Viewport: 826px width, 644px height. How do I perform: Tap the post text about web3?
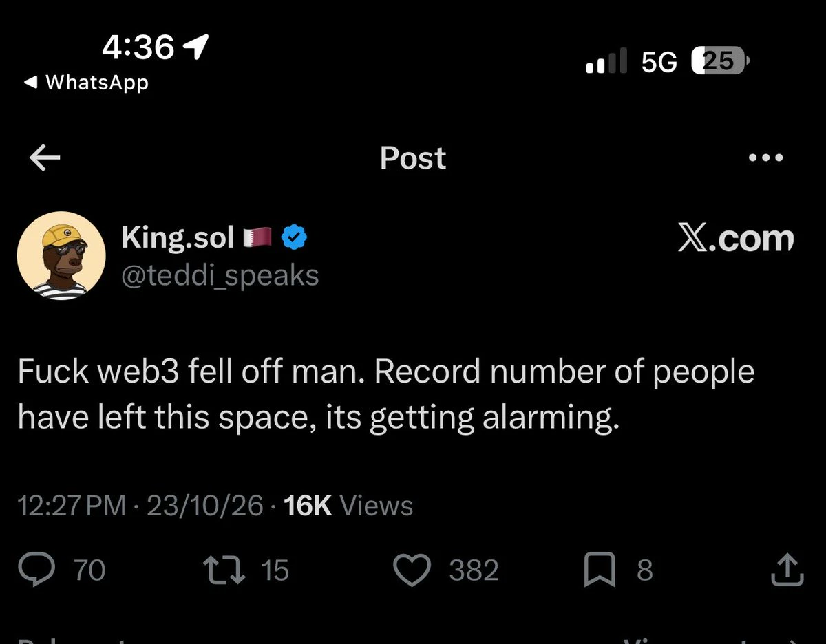coord(386,396)
